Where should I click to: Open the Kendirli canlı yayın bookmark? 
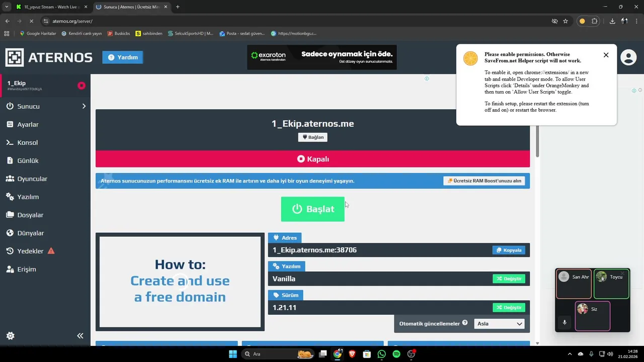(x=82, y=34)
